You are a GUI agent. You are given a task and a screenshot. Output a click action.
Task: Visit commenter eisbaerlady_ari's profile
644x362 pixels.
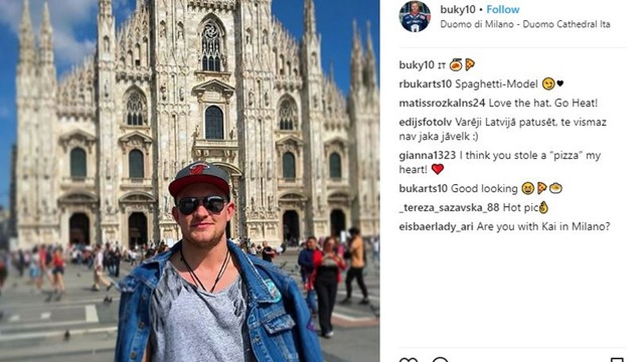436,227
